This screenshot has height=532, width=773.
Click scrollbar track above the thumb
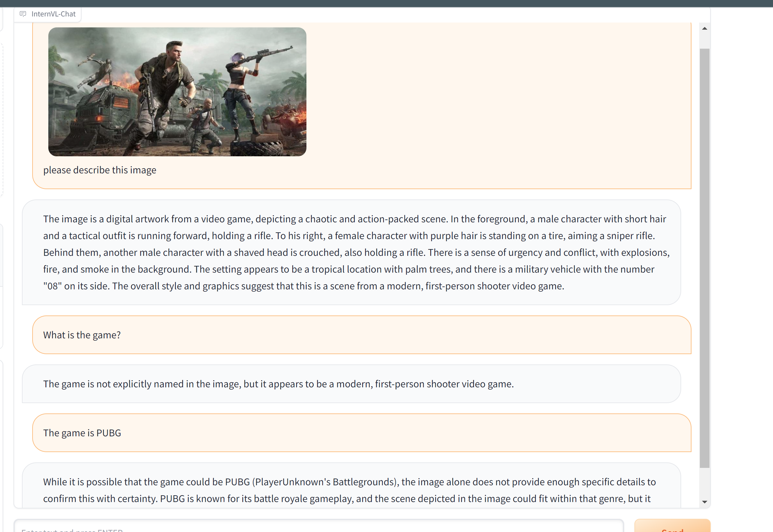point(704,41)
